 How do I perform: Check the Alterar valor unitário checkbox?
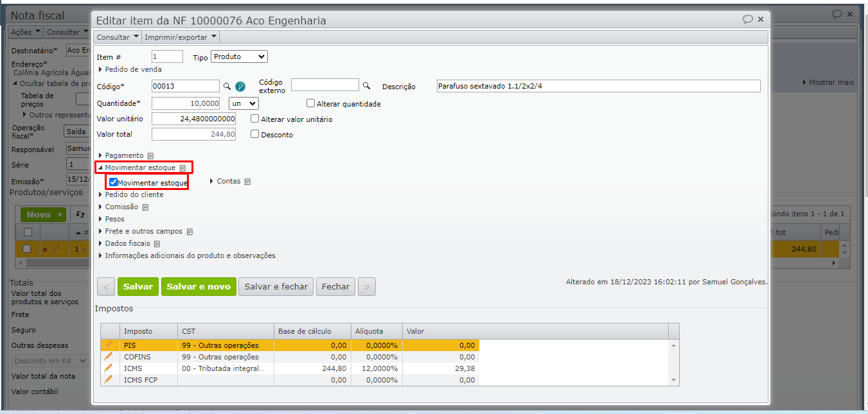pyautogui.click(x=255, y=119)
